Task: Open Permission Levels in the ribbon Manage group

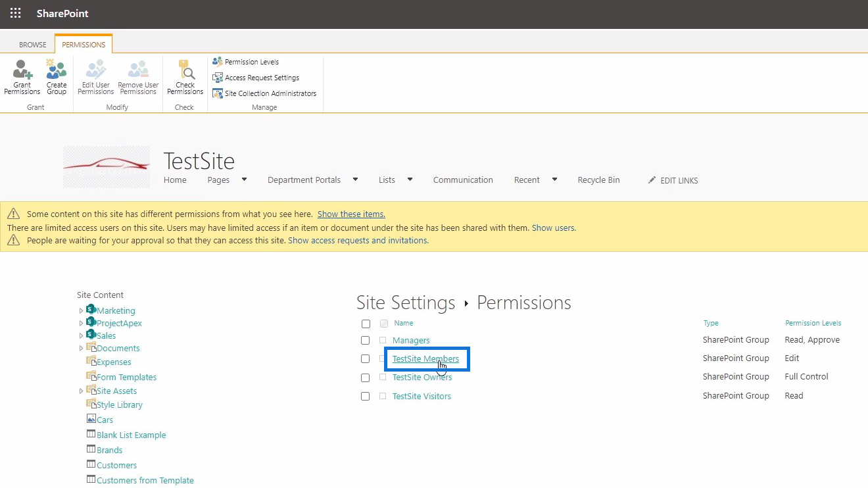Action: point(245,62)
